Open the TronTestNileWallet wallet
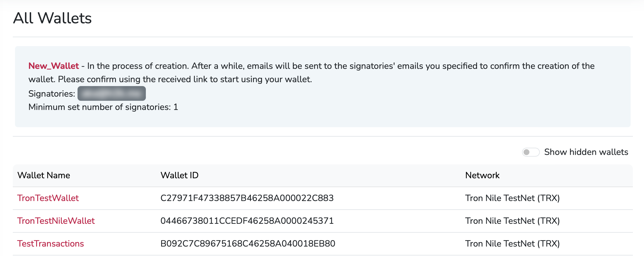This screenshot has width=644, height=256. tap(56, 221)
